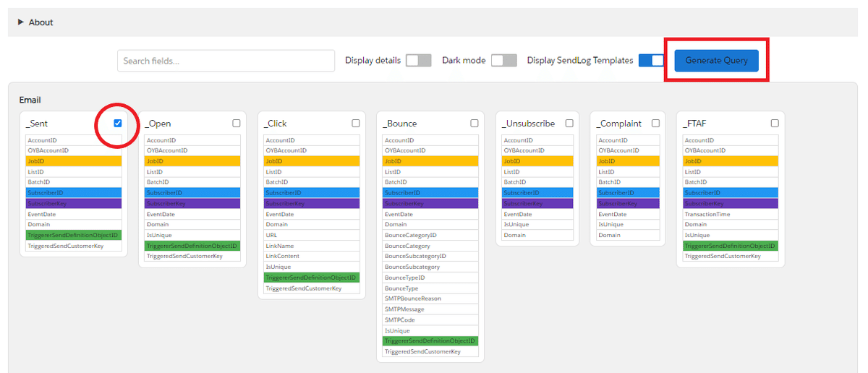Check the _Complaint table checkbox
The image size is (868, 373).
[656, 123]
